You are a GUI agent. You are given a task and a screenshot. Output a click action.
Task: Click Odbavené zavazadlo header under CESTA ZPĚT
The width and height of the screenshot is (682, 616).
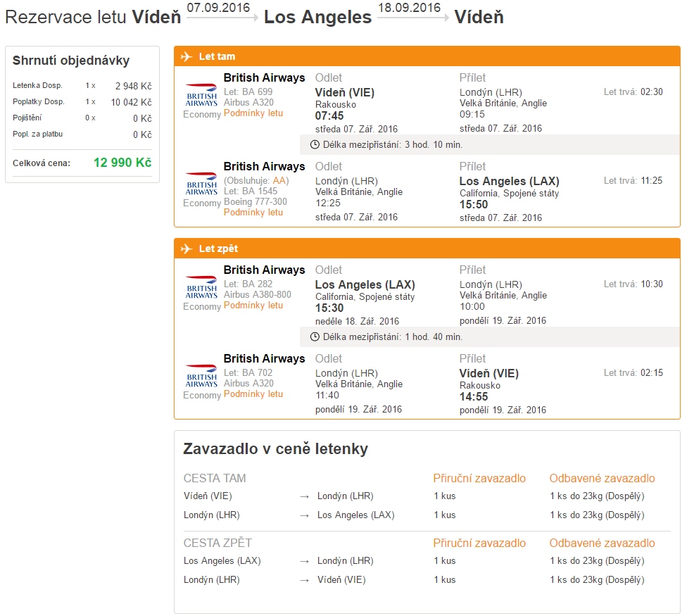click(x=602, y=543)
